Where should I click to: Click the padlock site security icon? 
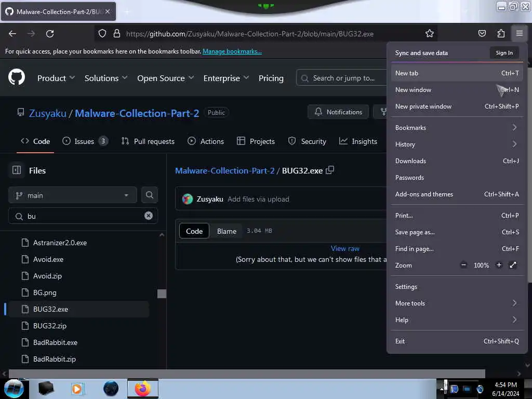coord(117,33)
